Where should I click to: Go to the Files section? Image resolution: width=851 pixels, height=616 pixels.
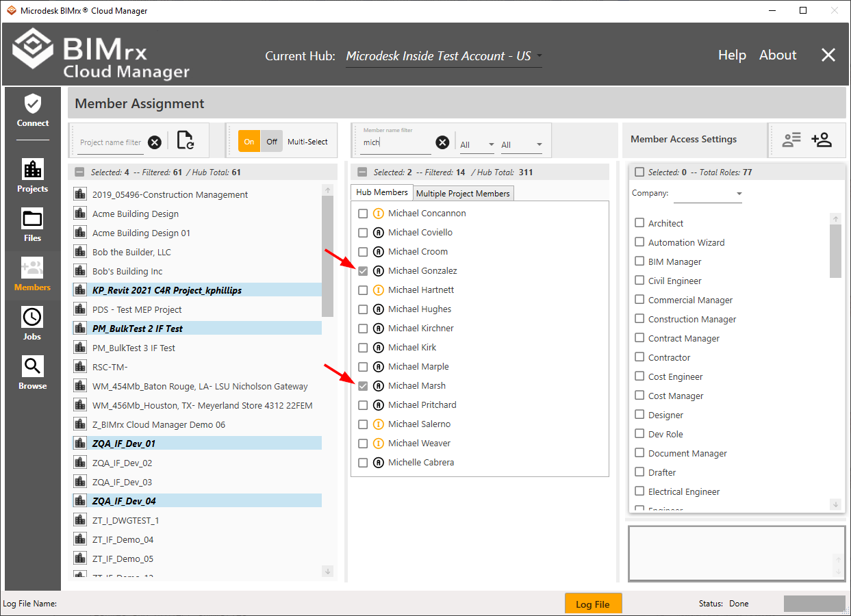click(33, 224)
